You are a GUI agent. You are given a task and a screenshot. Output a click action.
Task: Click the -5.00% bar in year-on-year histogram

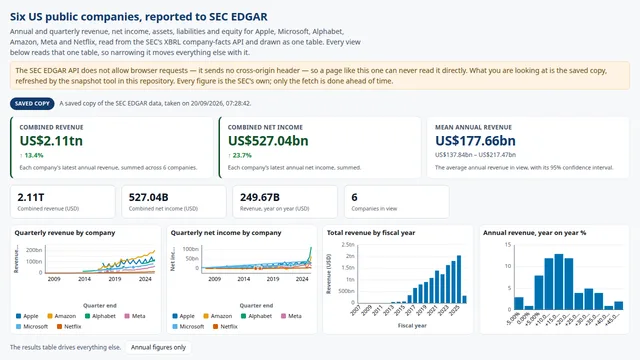[519, 303]
